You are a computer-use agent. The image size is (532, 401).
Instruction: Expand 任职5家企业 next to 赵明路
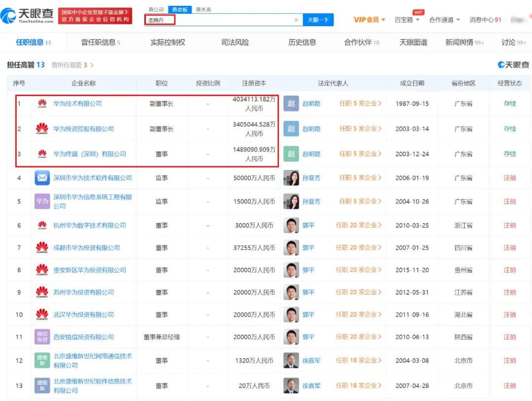[361, 104]
